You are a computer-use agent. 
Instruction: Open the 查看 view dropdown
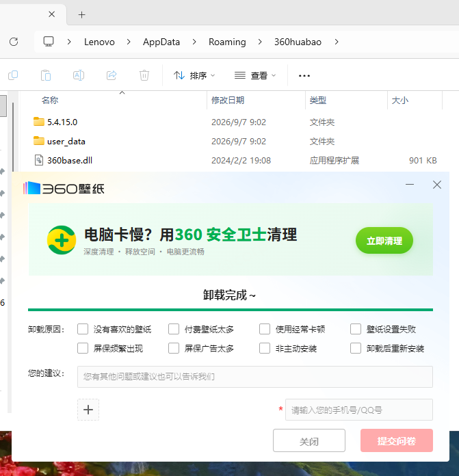[x=255, y=75]
